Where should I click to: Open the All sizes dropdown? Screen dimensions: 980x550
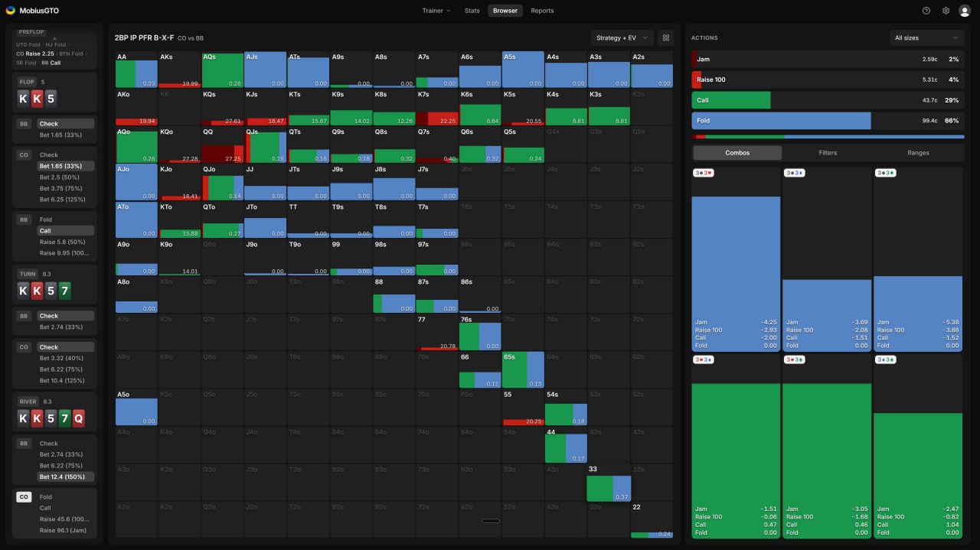[x=926, y=37]
